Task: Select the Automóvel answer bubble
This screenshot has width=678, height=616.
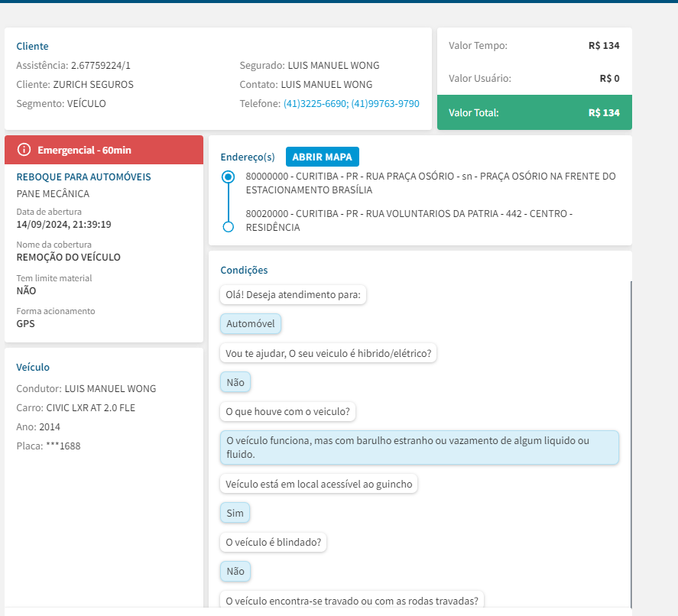Action: pyautogui.click(x=251, y=324)
